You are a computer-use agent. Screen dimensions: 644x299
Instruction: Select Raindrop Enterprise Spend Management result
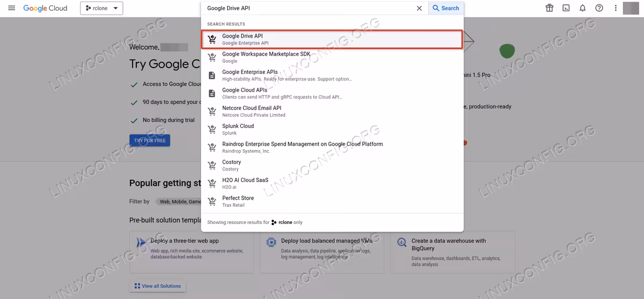click(x=332, y=147)
